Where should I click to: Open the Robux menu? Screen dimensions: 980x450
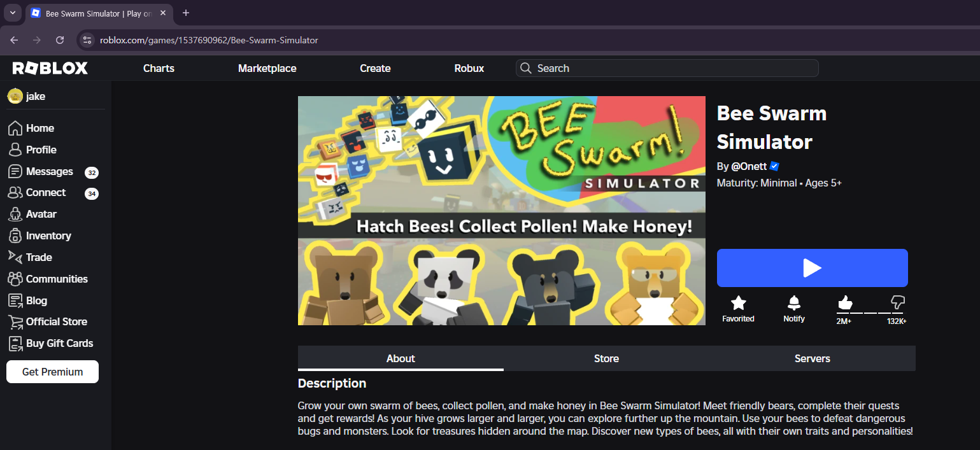tap(469, 68)
